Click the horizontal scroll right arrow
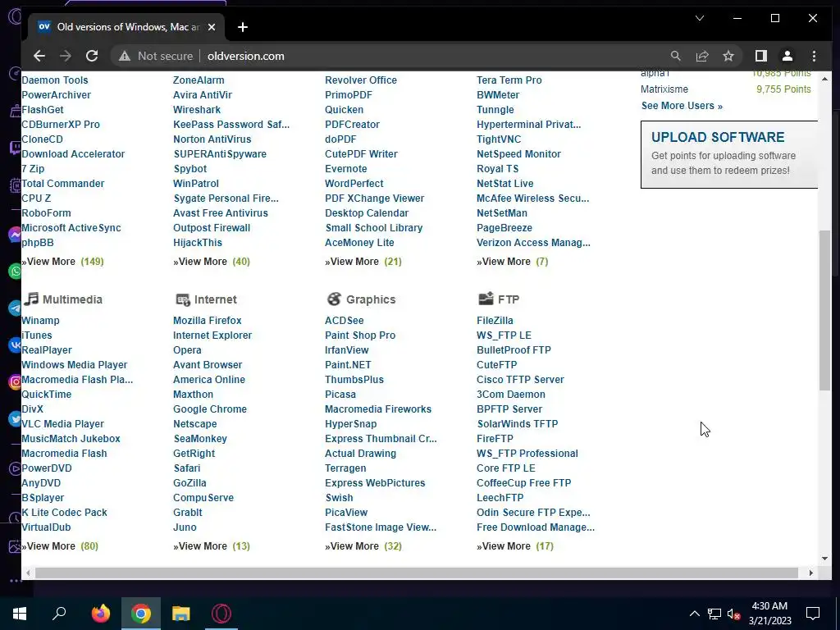840x630 pixels. [x=811, y=573]
